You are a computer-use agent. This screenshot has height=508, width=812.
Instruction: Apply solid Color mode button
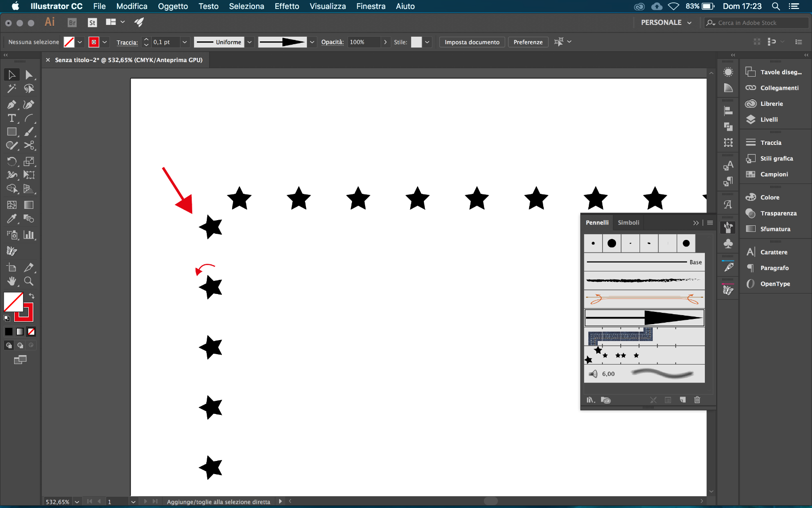(x=8, y=332)
